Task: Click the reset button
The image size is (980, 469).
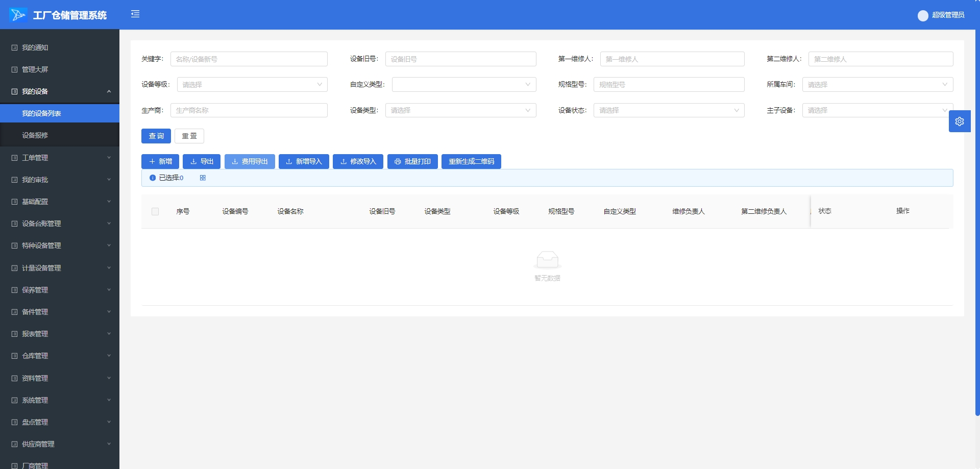Action: 189,136
